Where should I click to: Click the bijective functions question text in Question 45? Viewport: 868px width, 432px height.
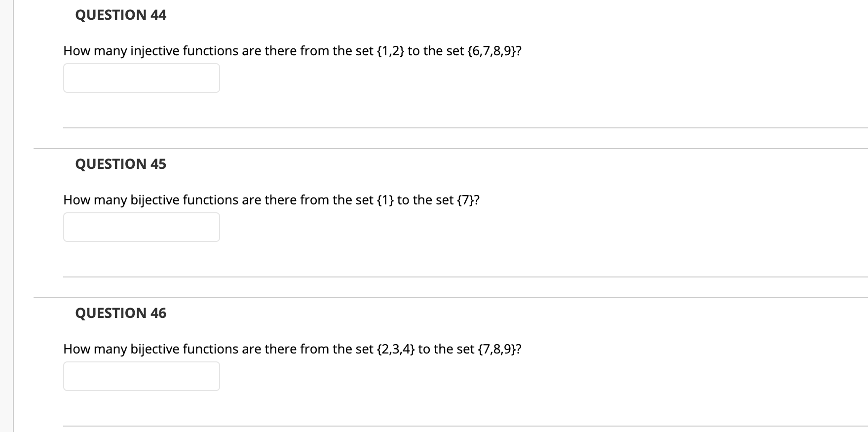[x=271, y=200]
